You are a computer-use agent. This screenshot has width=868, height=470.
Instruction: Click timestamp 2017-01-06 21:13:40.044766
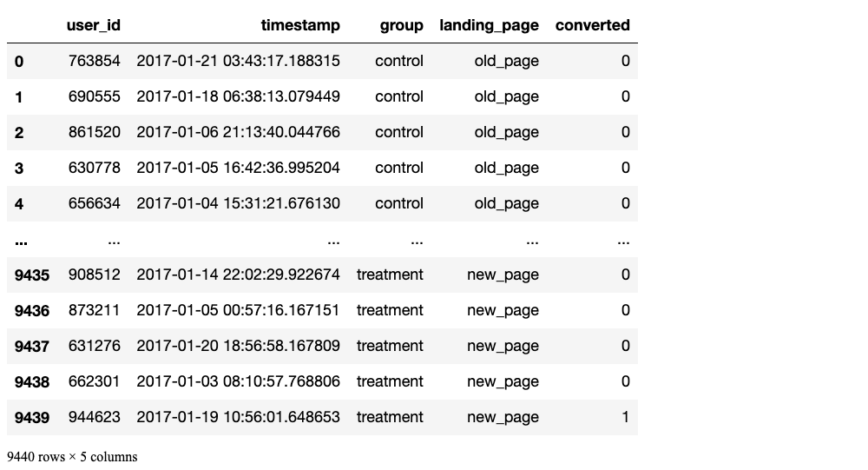(x=238, y=133)
